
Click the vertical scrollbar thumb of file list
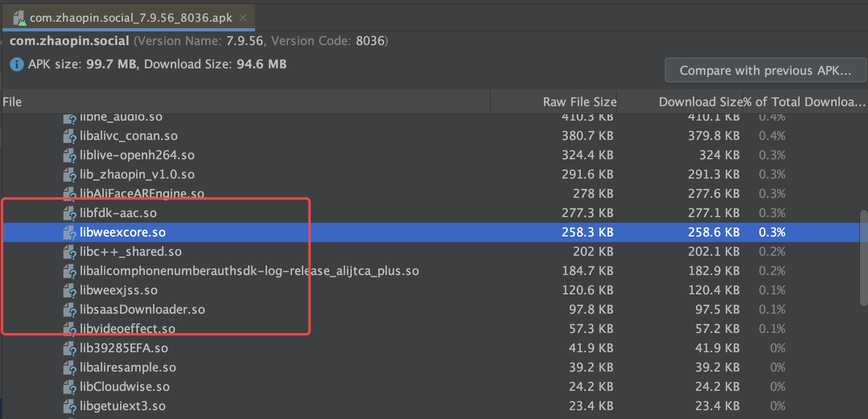(x=864, y=258)
